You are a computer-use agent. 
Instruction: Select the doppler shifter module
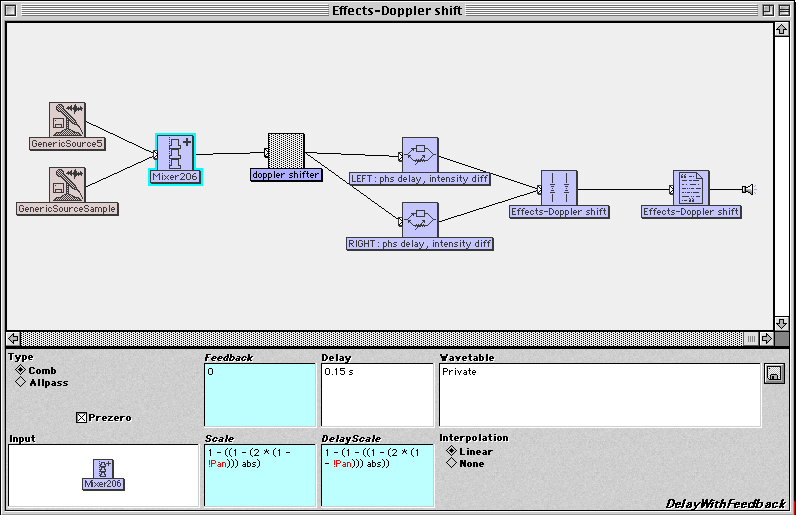tap(285, 151)
